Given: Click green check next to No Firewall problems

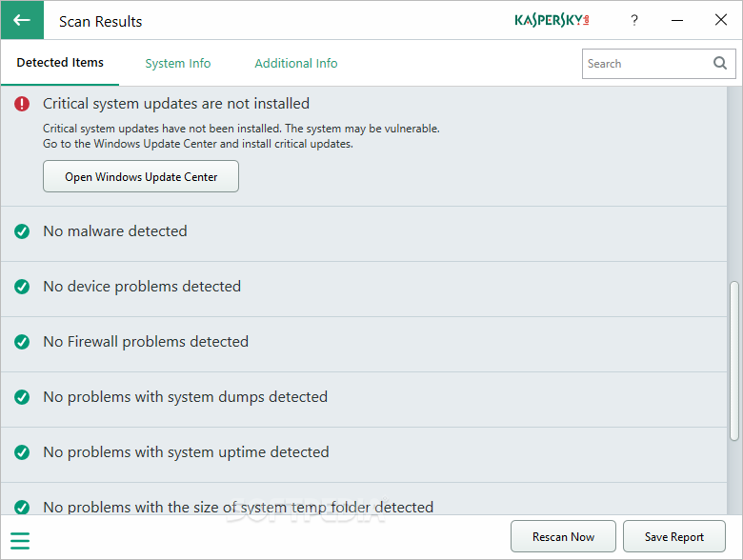Looking at the screenshot, I should tap(22, 342).
